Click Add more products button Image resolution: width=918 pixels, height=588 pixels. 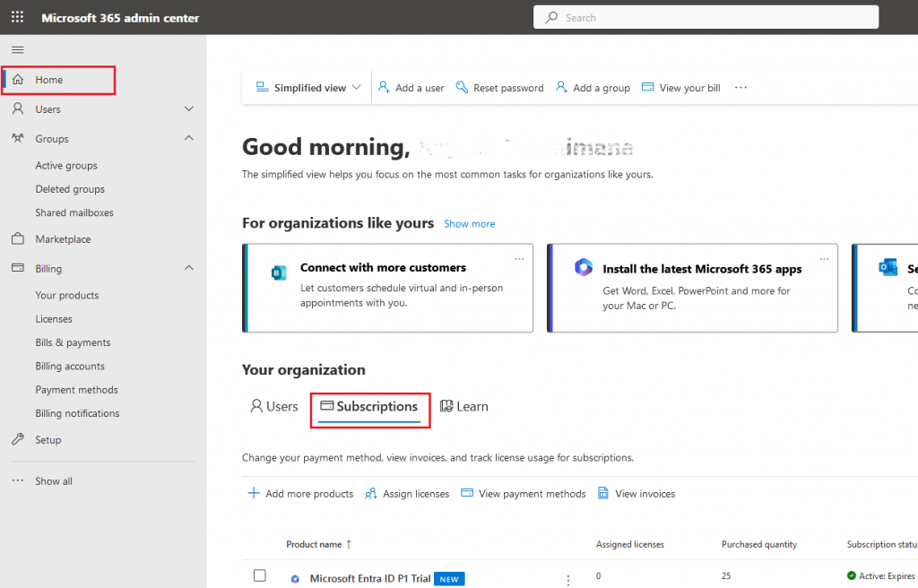pyautogui.click(x=300, y=494)
